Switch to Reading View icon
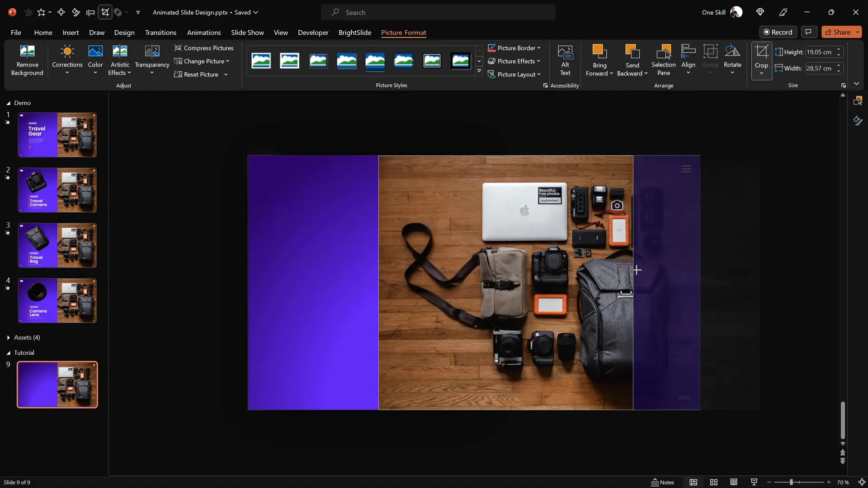This screenshot has width=868, height=488. tap(734, 482)
